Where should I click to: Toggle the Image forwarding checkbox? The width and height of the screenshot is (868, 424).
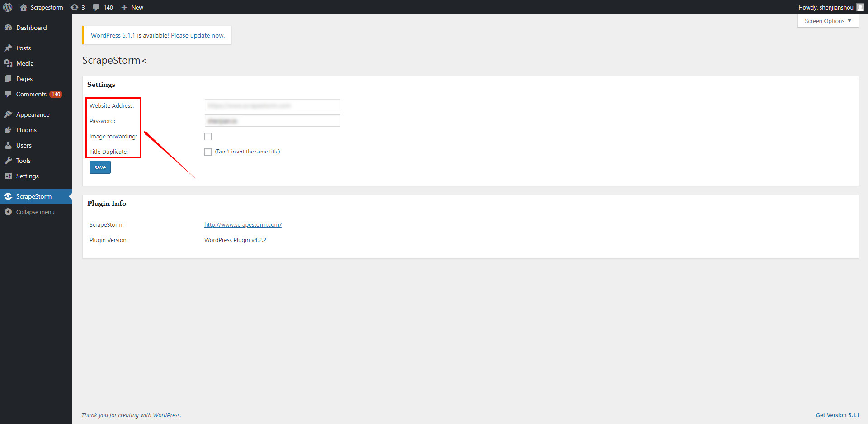(208, 137)
